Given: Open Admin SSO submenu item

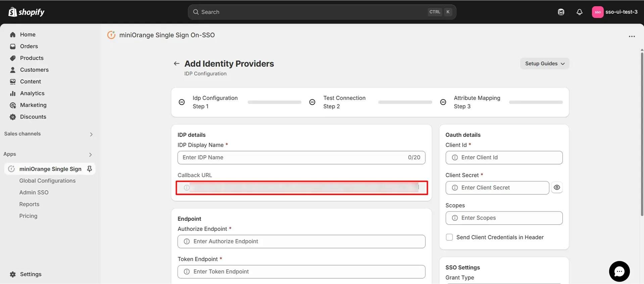Looking at the screenshot, I should click(x=34, y=192).
